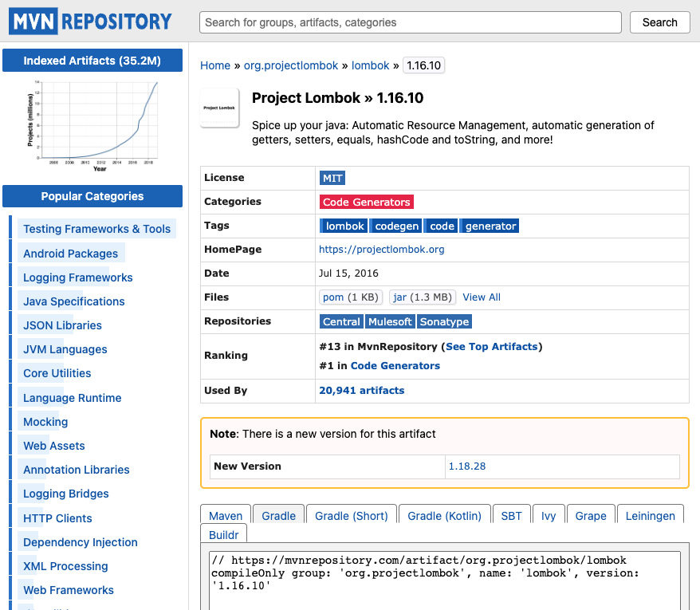
Task: Open HTTP Clients category
Action: coord(57,518)
